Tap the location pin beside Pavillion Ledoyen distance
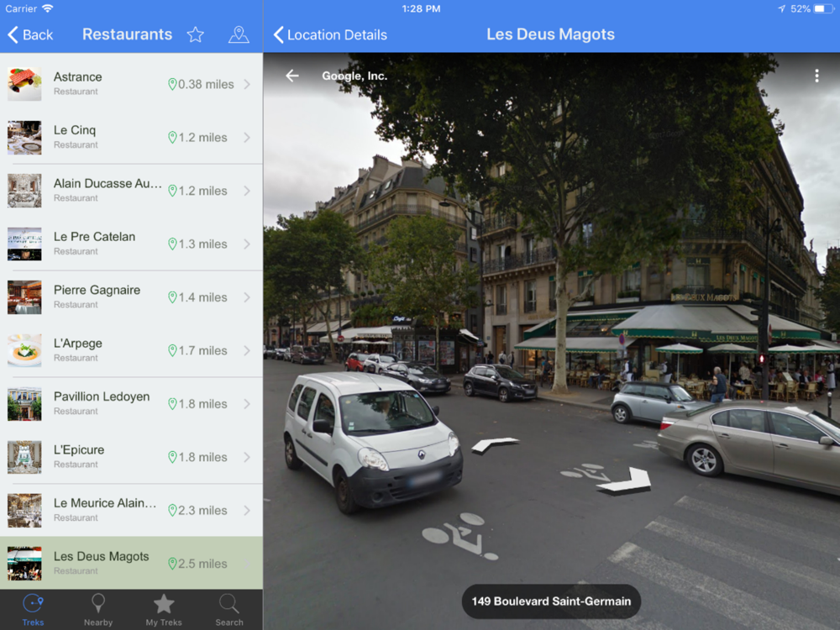 172,404
